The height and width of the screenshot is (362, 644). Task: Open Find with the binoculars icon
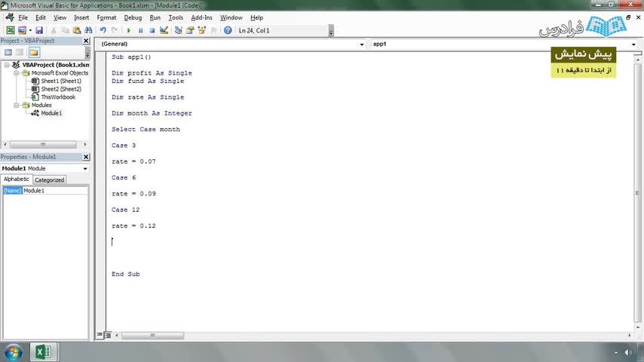[x=88, y=30]
